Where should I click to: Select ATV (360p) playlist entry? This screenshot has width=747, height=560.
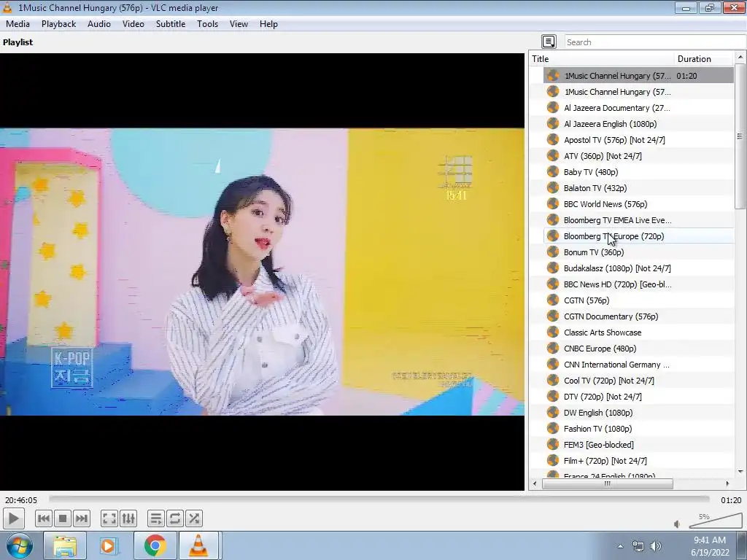click(x=638, y=156)
